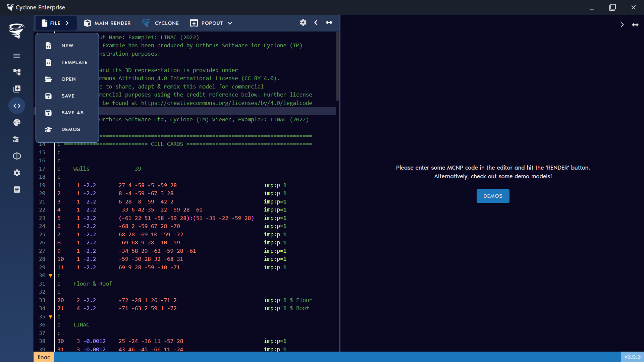Collapse the code fold at line 30
This screenshot has width=644, height=362.
50,276
